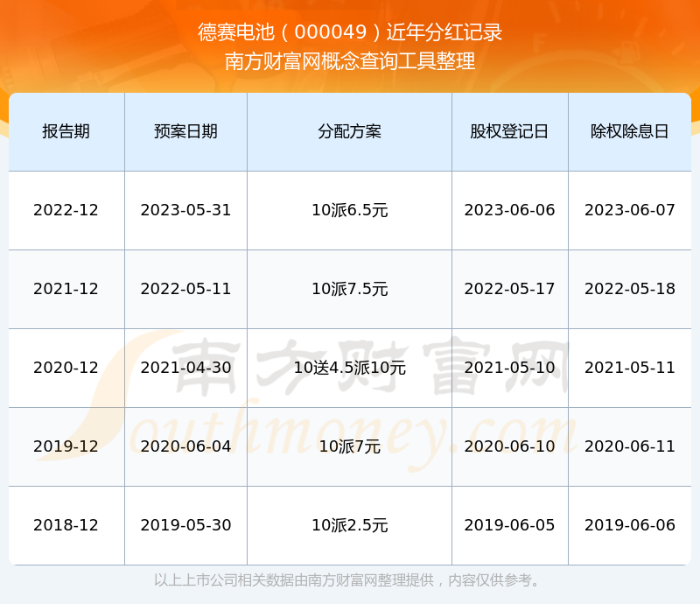Click record date 2023-06-06
The image size is (700, 604).
(509, 210)
